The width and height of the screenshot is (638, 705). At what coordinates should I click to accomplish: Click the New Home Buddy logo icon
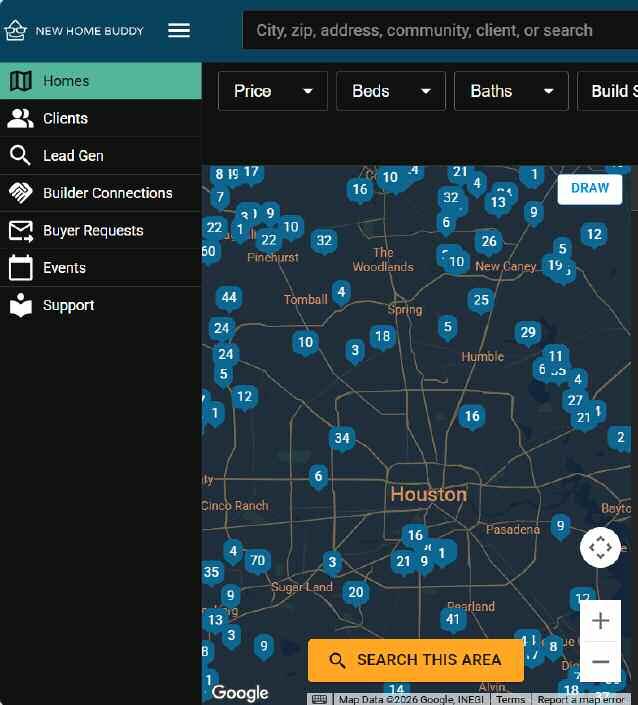[x=15, y=31]
